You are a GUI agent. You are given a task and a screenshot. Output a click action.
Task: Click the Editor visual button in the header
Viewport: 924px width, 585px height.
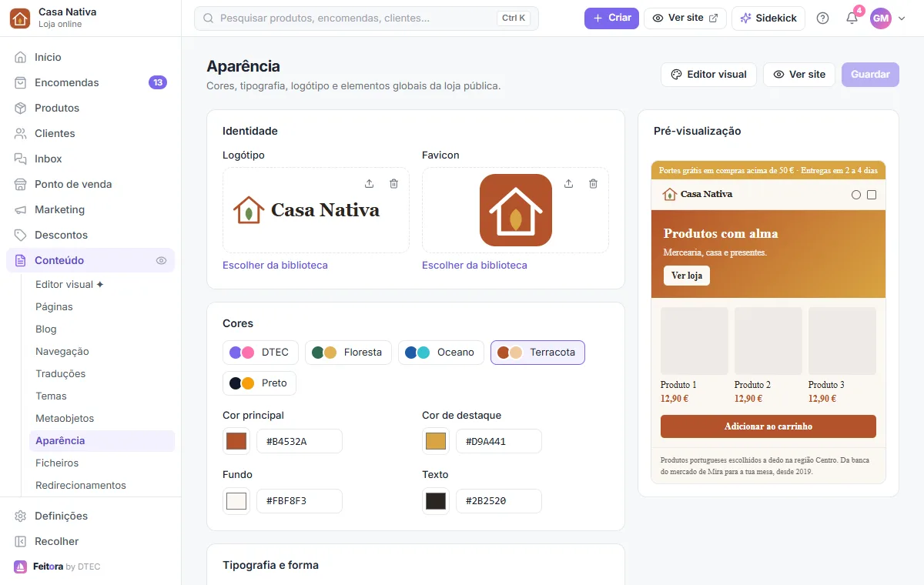708,75
